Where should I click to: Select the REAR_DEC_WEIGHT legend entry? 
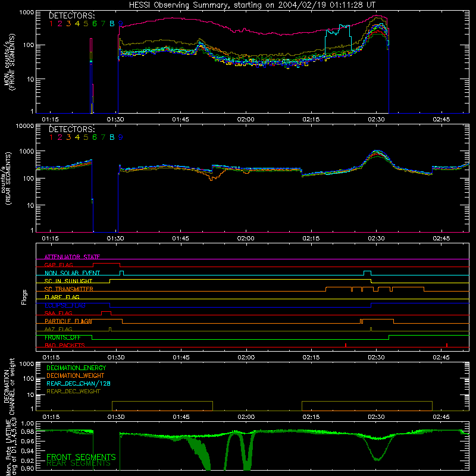73,392
